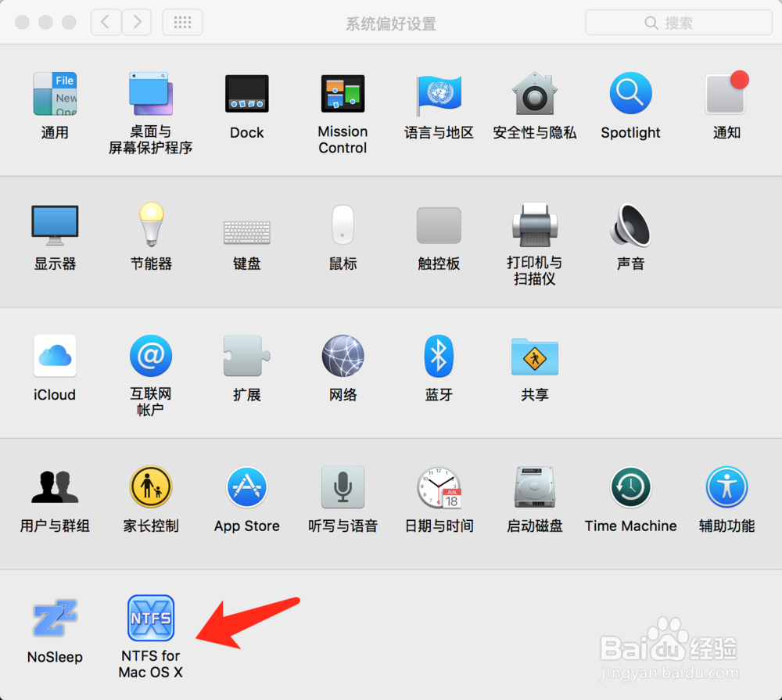
Task: Open 打印机与扫描仪 preferences
Action: [535, 225]
